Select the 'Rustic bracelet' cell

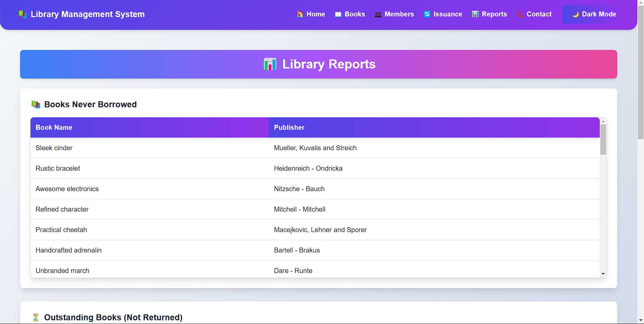click(x=58, y=168)
